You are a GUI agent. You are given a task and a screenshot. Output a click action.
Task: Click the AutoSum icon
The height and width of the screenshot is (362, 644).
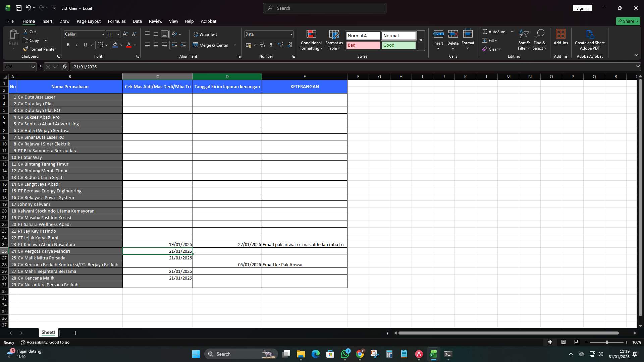[495, 32]
